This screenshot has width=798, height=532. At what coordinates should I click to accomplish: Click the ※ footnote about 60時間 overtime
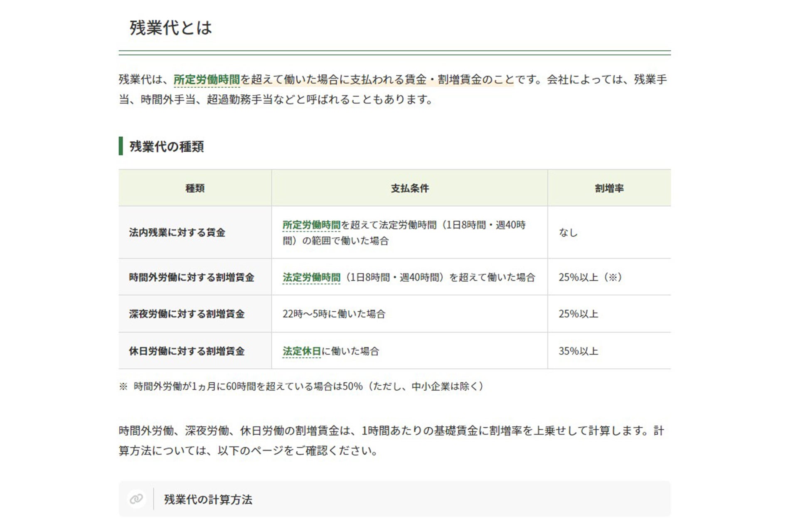pos(302,387)
